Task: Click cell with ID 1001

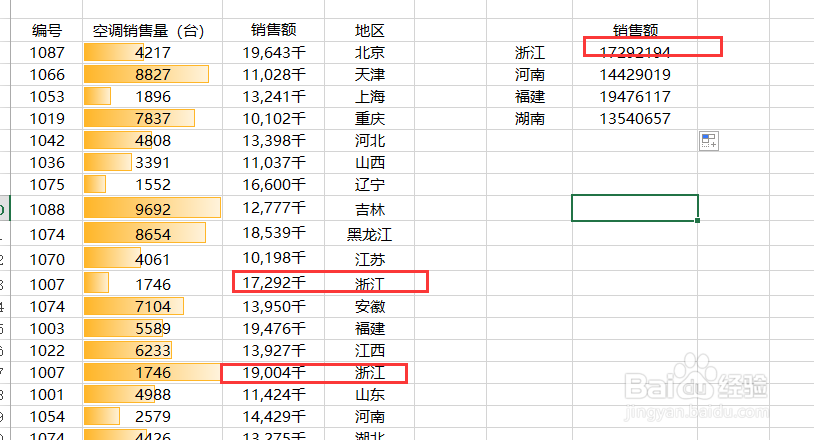Action: (47, 395)
